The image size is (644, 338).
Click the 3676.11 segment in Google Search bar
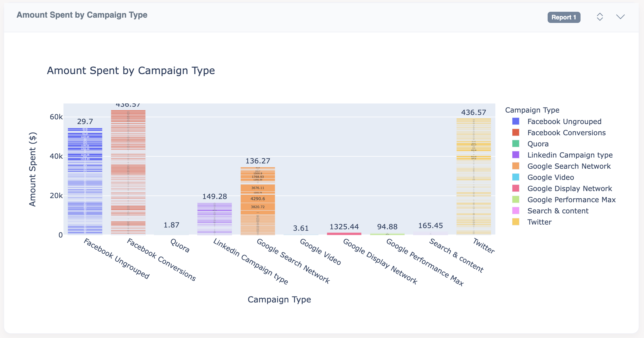258,188
